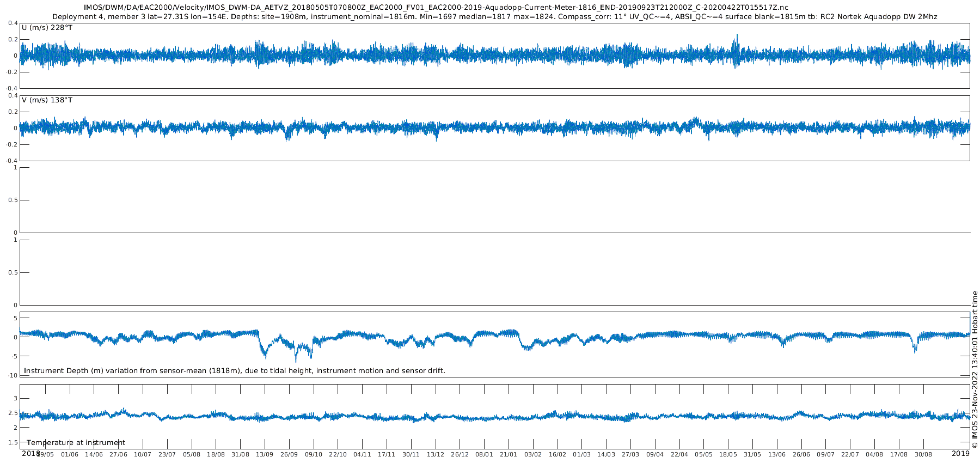The image size is (980, 463).
Task: Click the '05/08' date tick label
Action: click(x=192, y=454)
